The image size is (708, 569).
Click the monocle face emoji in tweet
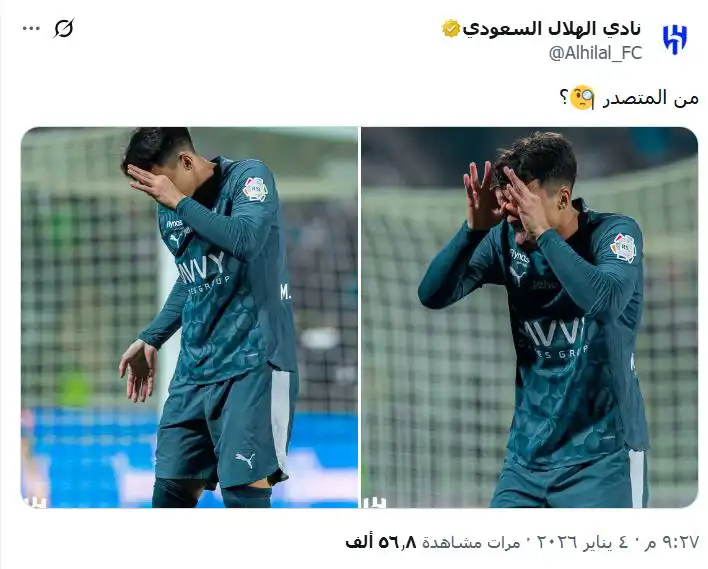point(582,98)
